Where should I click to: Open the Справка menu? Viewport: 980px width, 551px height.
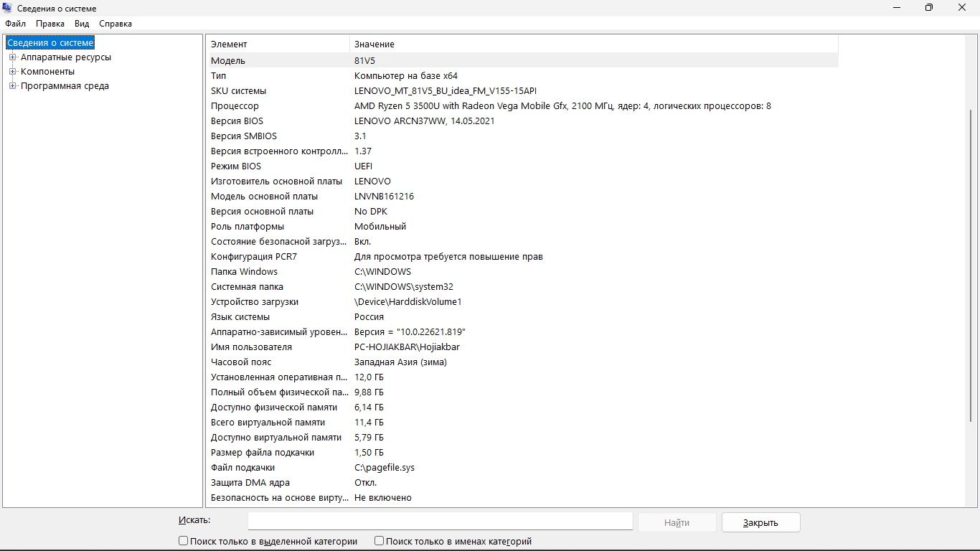116,24
